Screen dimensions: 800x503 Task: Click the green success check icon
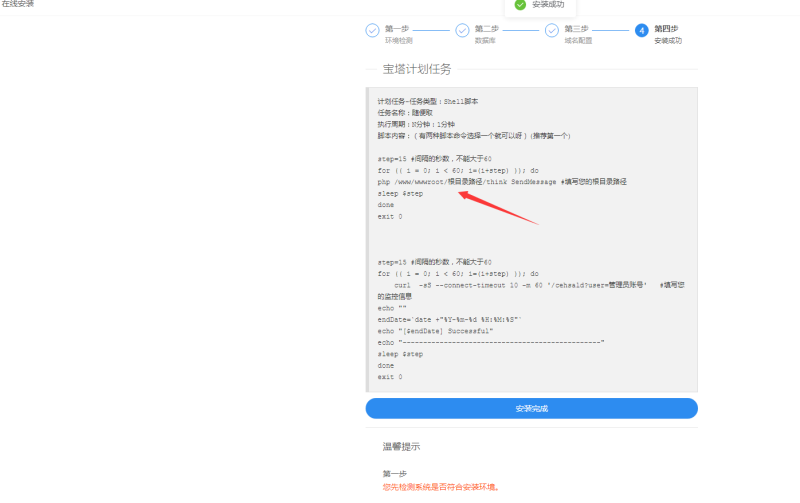tap(520, 5)
